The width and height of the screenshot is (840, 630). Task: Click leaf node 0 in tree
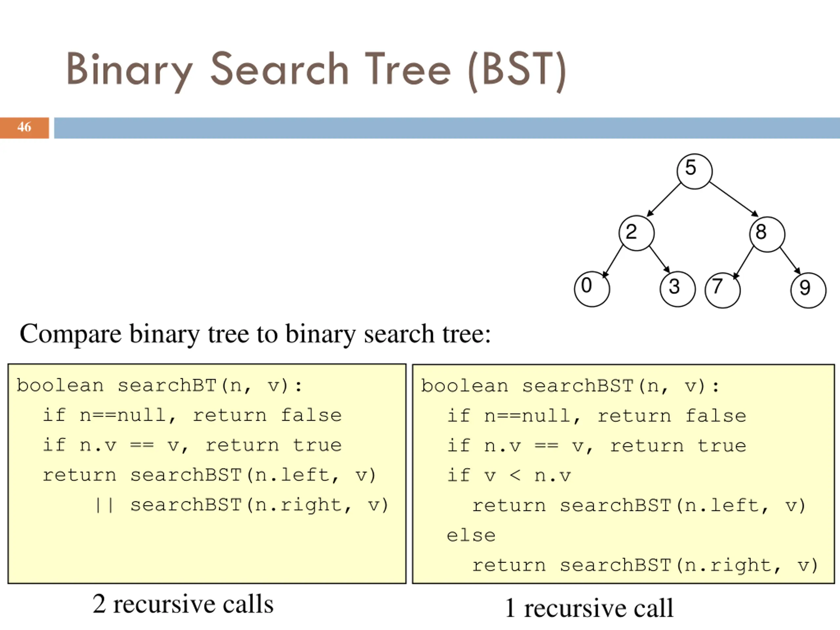pos(592,289)
